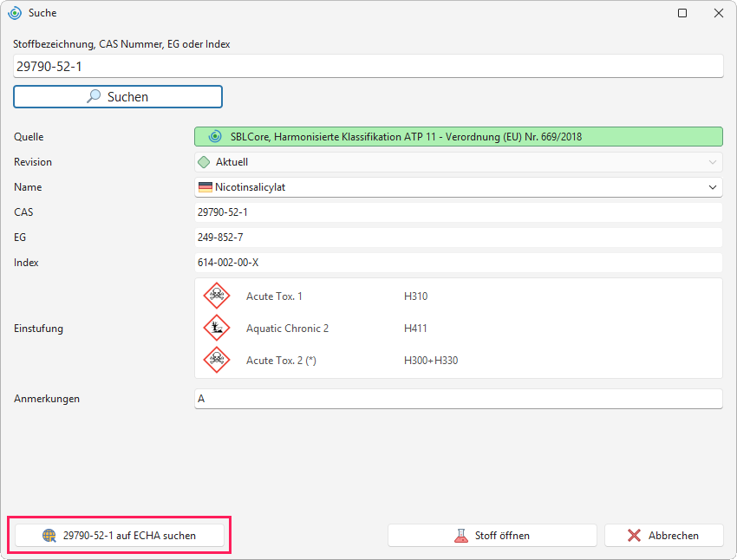This screenshot has width=737, height=560.
Task: Click the green diamond Aktuell revision icon
Action: pyautogui.click(x=204, y=162)
